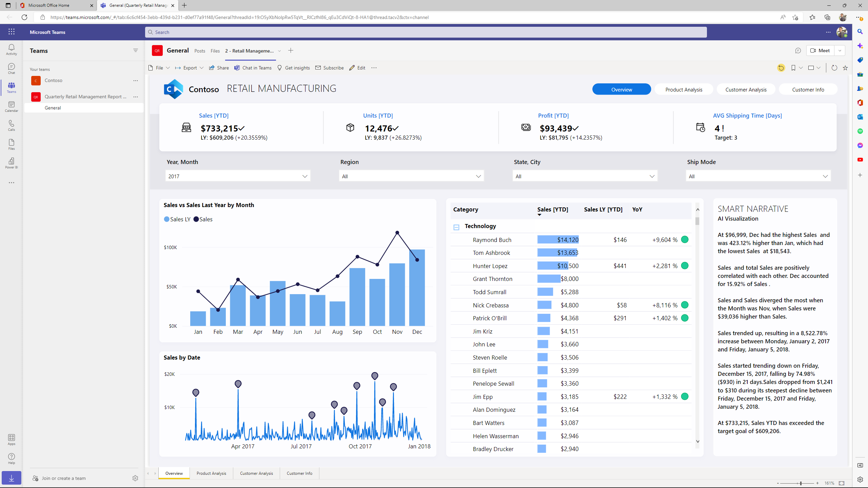Open the view mode dropdown
The width and height of the screenshot is (868, 488).
tap(814, 68)
